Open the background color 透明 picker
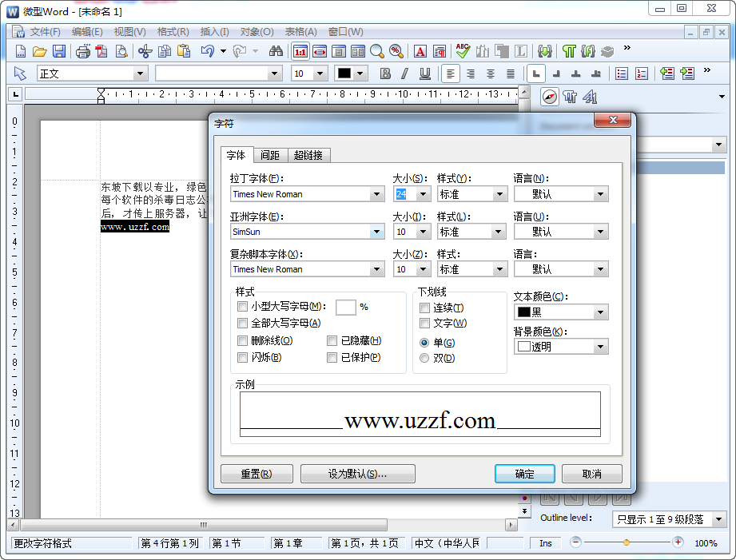Viewport: 736px width, 560px height. point(561,347)
